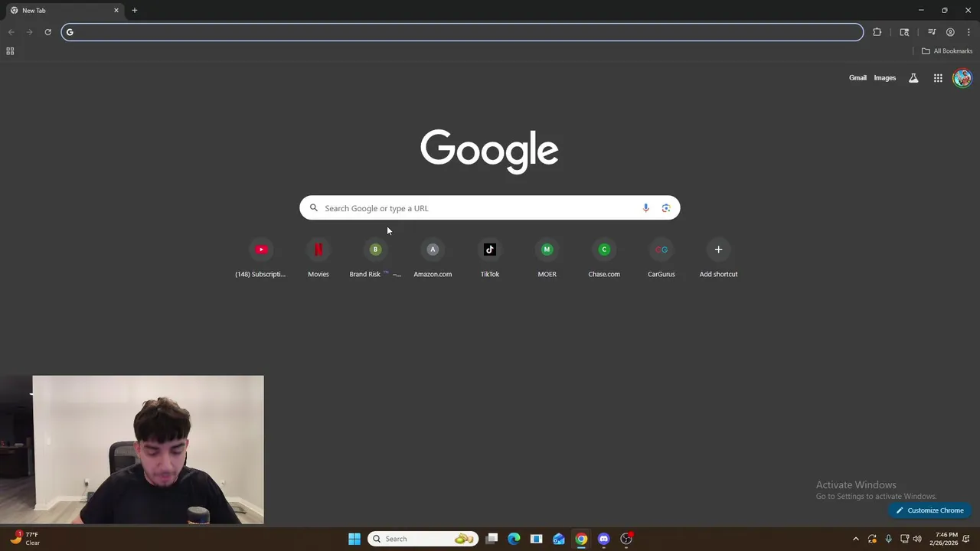Open the Google account avatar

pyautogui.click(x=962, y=78)
